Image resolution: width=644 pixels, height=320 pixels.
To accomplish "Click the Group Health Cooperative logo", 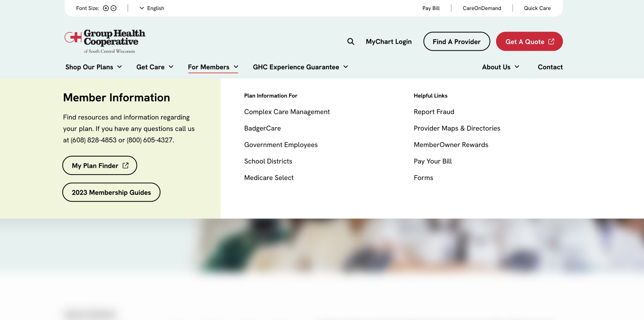I will 105,41.
